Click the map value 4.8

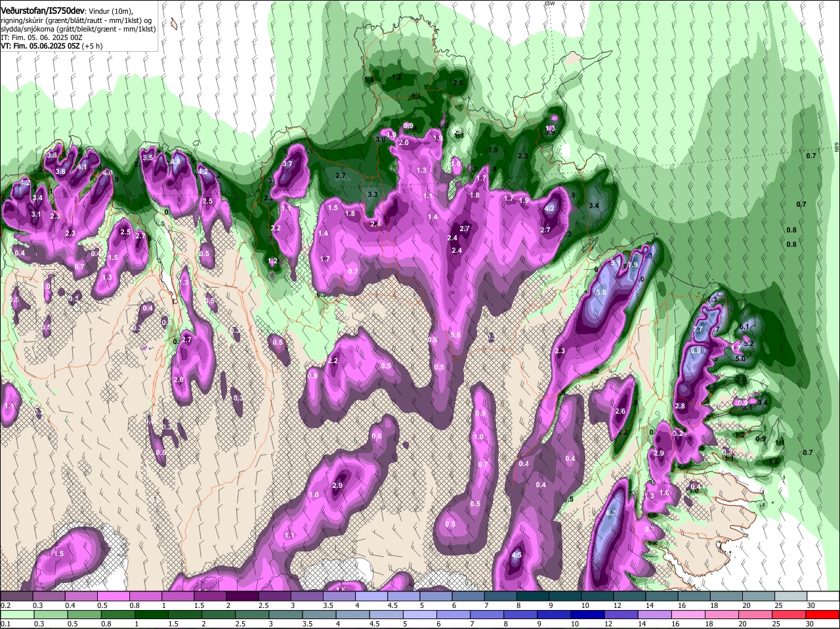[x=175, y=162]
